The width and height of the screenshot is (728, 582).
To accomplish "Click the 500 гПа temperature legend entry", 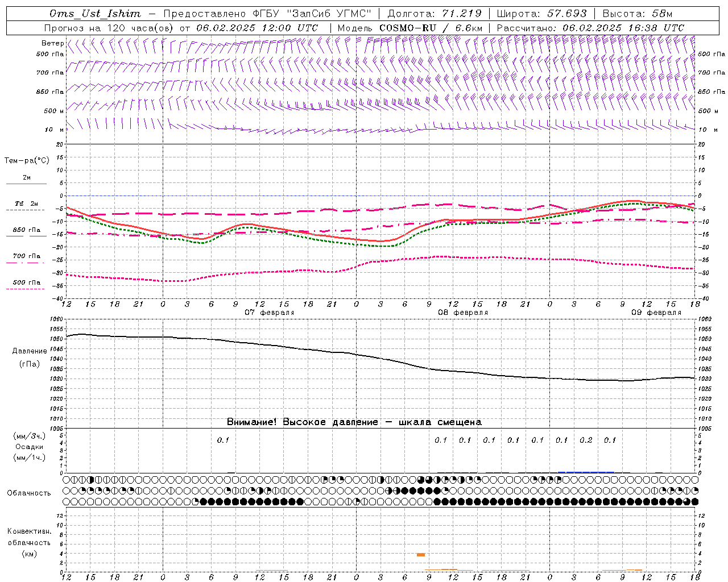I will point(27,282).
